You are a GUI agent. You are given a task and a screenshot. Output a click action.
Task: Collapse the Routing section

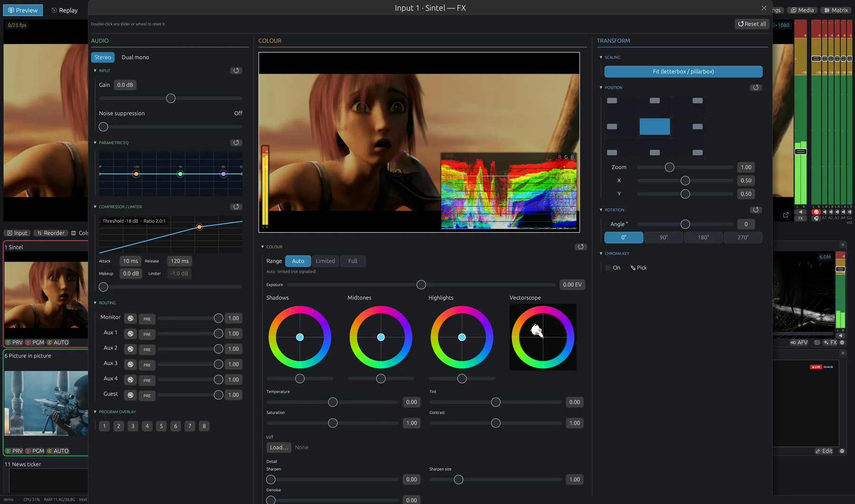pos(95,303)
